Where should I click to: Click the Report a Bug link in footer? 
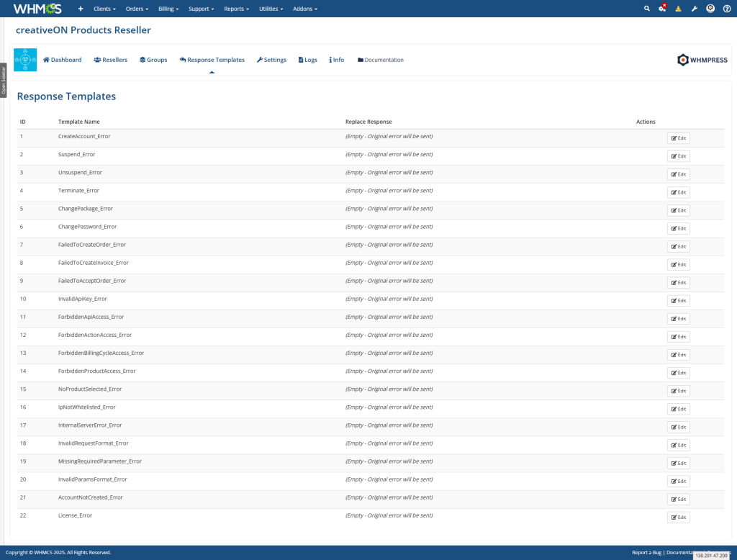[x=646, y=551]
